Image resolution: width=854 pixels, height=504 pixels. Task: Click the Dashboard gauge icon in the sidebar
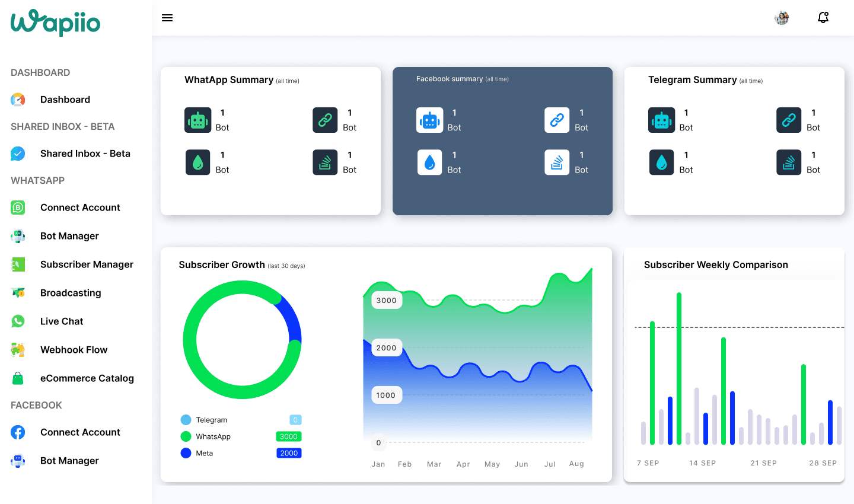(18, 100)
